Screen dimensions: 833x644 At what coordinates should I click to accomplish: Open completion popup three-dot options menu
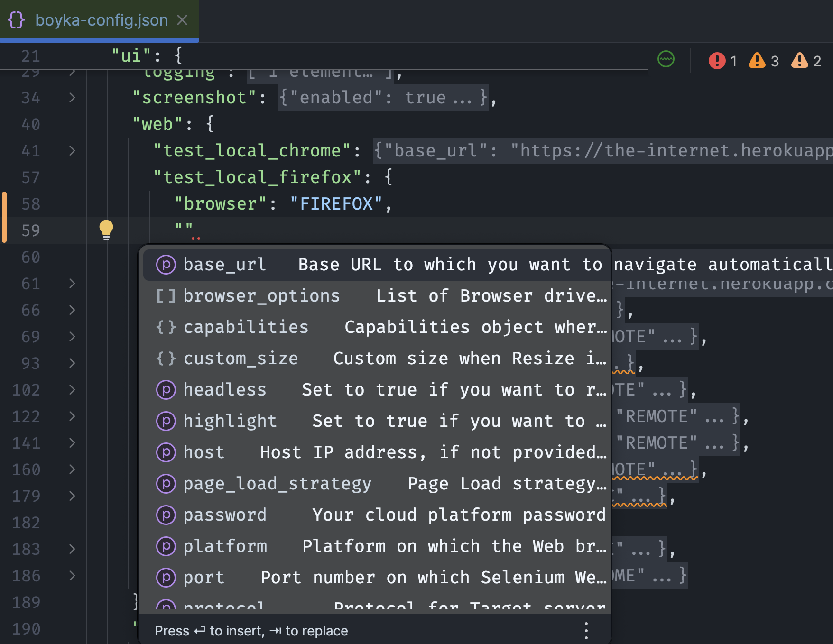click(586, 631)
